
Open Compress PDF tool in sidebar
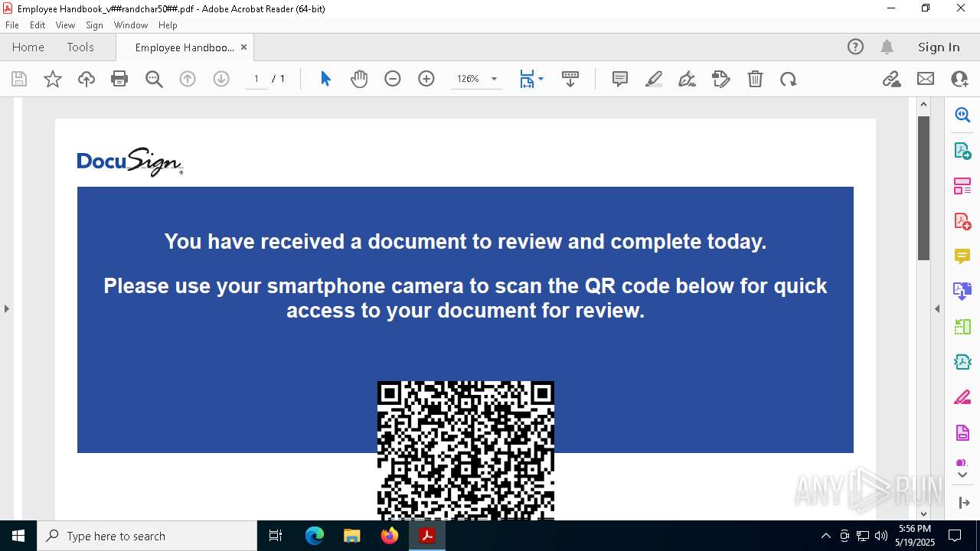tap(962, 363)
